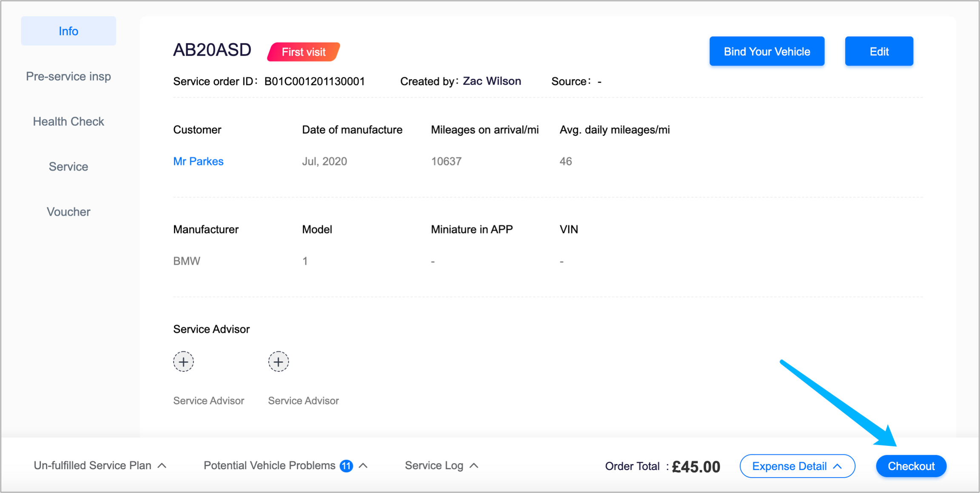Open the Expense Detail dropdown
Viewport: 980px width, 493px height.
pyautogui.click(x=797, y=466)
